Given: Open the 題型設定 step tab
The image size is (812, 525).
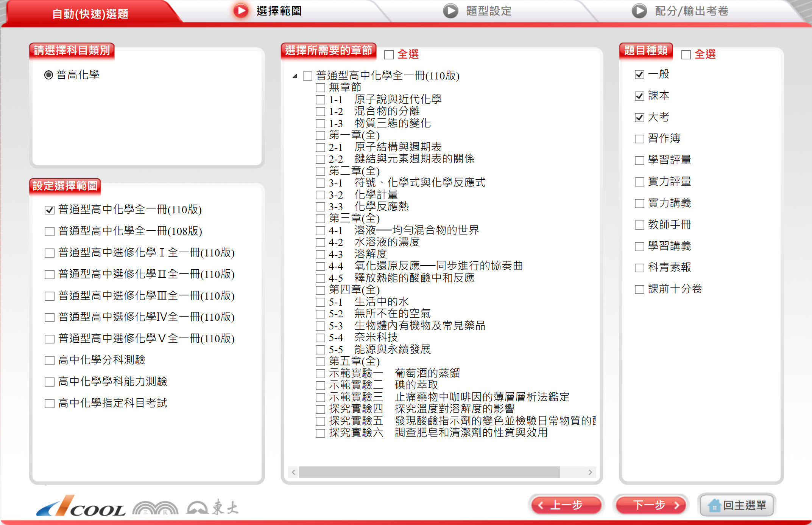Looking at the screenshot, I should (488, 11).
